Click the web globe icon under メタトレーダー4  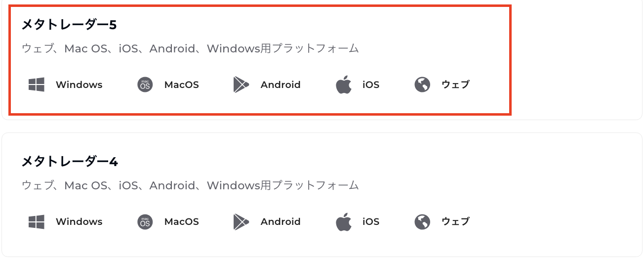[422, 221]
